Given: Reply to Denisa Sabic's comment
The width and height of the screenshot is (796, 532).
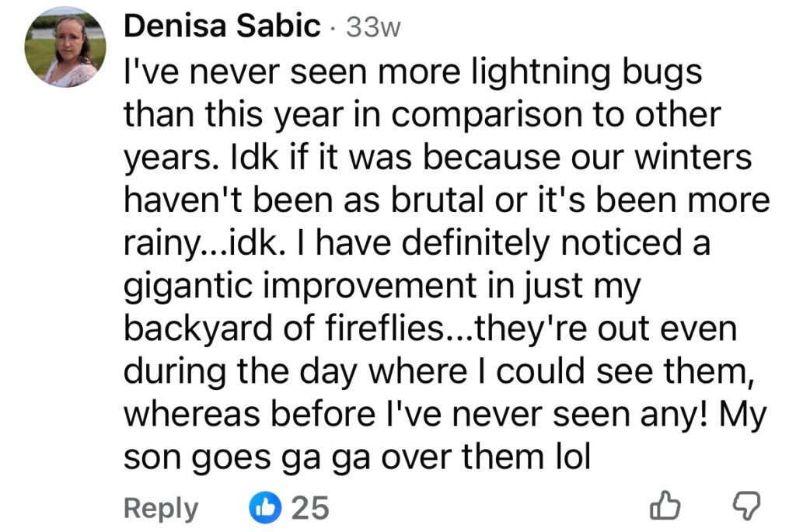Looking at the screenshot, I should coord(161,508).
